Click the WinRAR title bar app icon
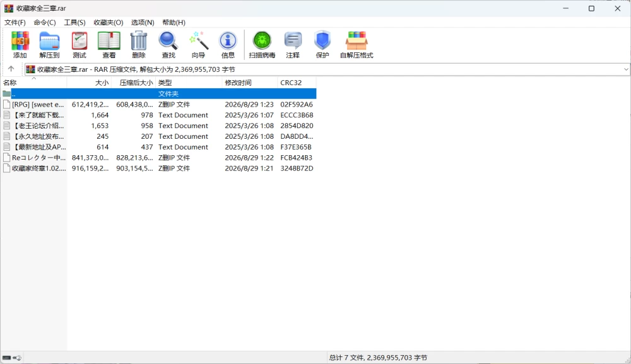631x364 pixels. (8, 8)
